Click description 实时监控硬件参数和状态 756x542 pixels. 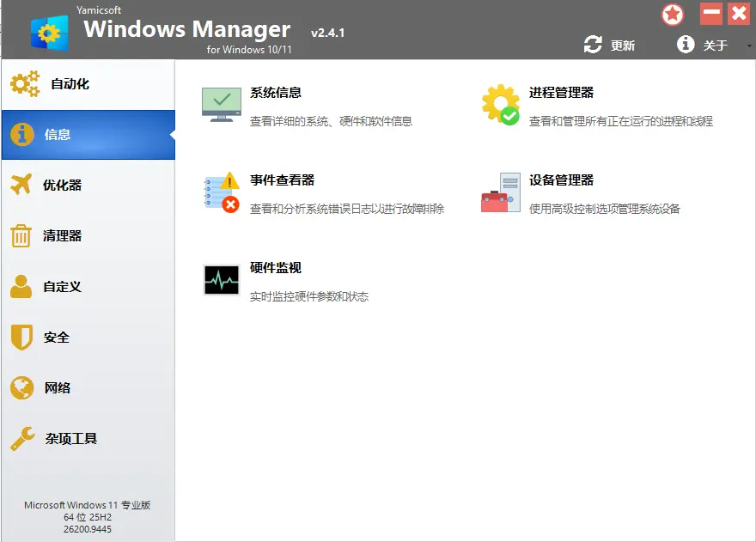pyautogui.click(x=309, y=296)
